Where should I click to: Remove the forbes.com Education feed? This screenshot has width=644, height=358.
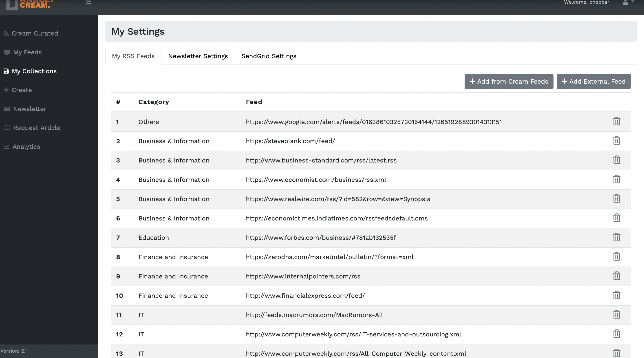(x=616, y=237)
